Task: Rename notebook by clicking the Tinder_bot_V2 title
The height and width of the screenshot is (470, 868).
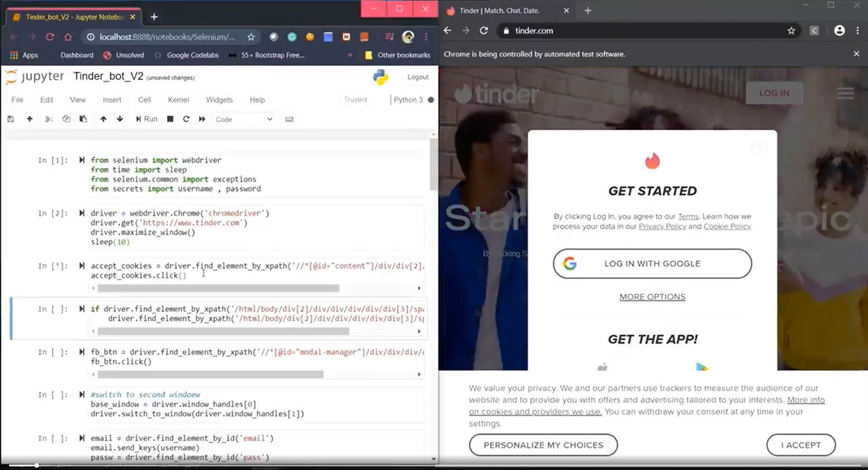Action: (x=108, y=76)
